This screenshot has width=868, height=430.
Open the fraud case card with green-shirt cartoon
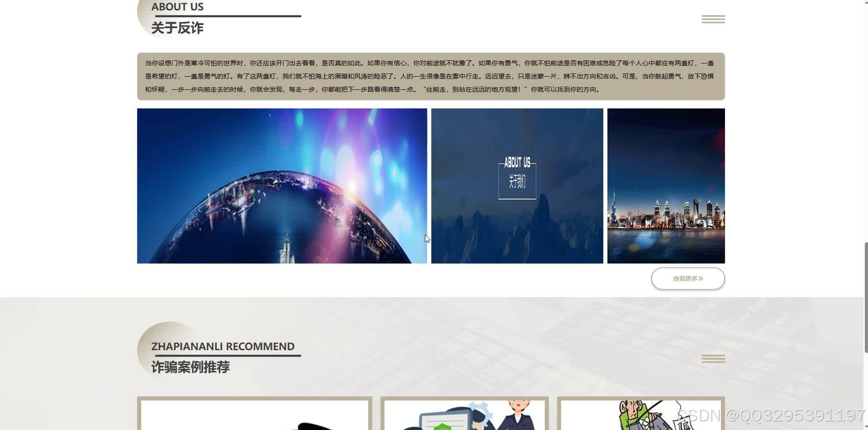[x=641, y=414]
